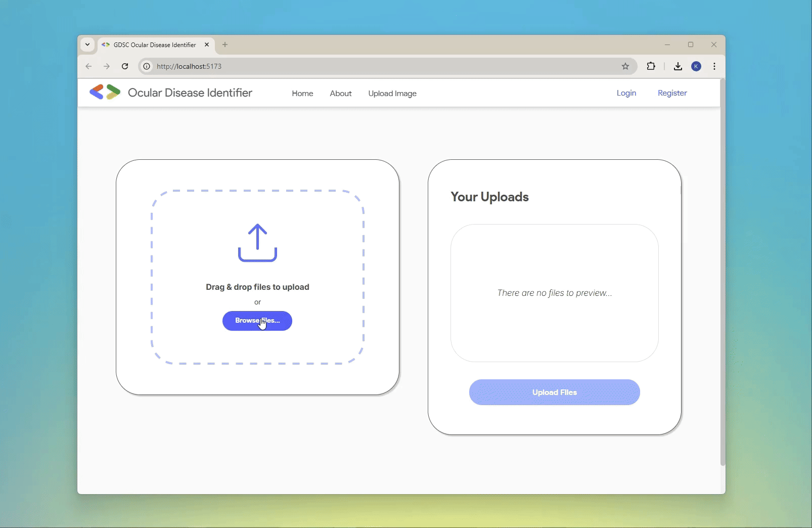The height and width of the screenshot is (528, 812).
Task: Expand the tab search dropdown arrow
Action: click(87, 45)
